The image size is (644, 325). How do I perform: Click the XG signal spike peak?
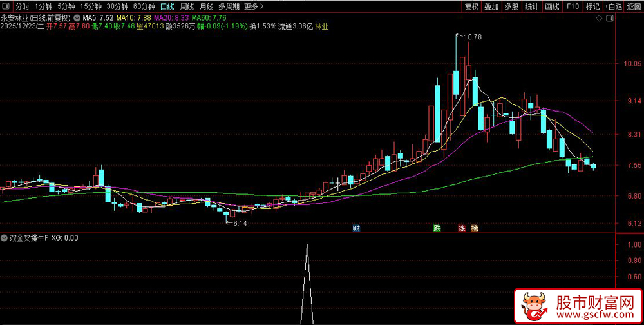pyautogui.click(x=307, y=246)
